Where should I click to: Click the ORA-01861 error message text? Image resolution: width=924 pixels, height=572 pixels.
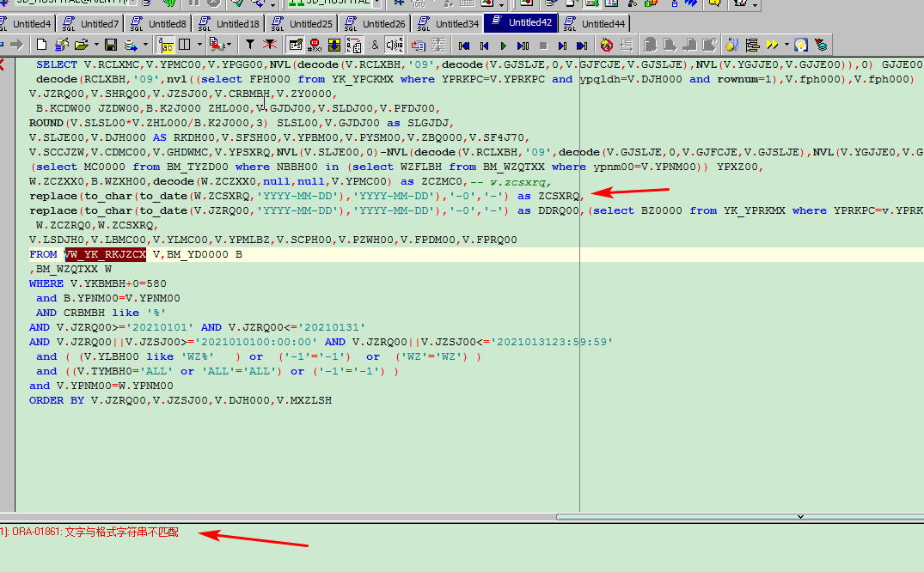coord(89,532)
